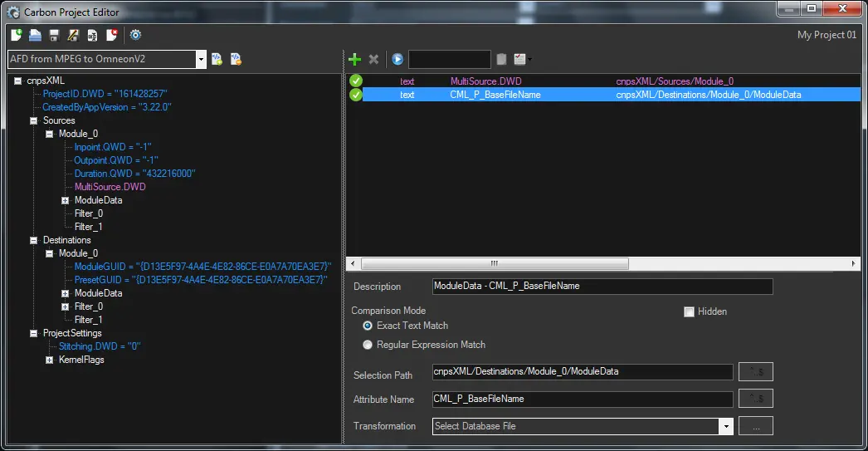Toggle the Hidden checkbox
Viewport: 868px width, 451px height.
(689, 311)
